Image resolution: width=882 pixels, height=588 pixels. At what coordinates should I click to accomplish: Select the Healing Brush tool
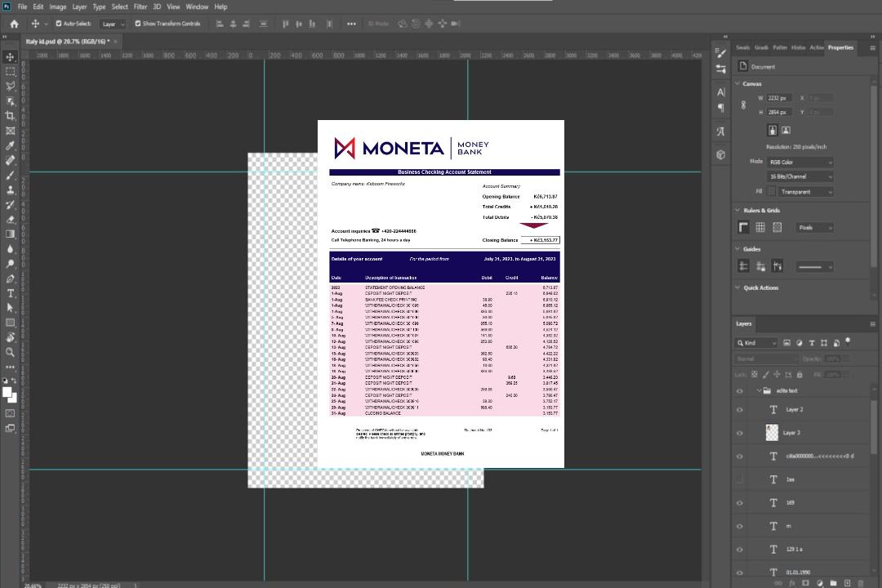point(10,160)
